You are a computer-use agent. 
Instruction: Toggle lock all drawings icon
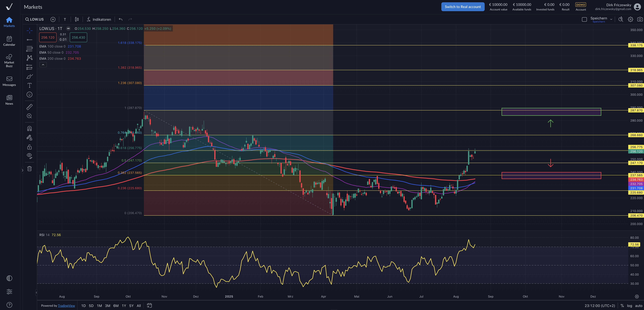point(29,147)
